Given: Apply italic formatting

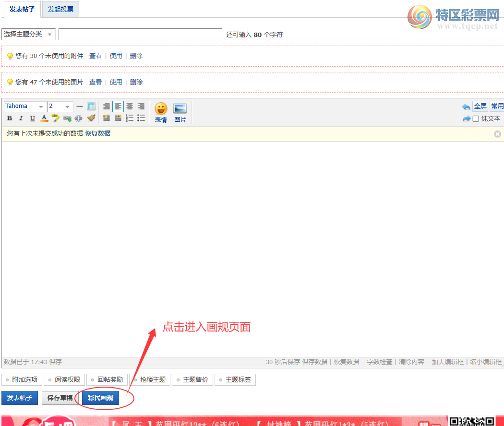Looking at the screenshot, I should click(x=21, y=118).
